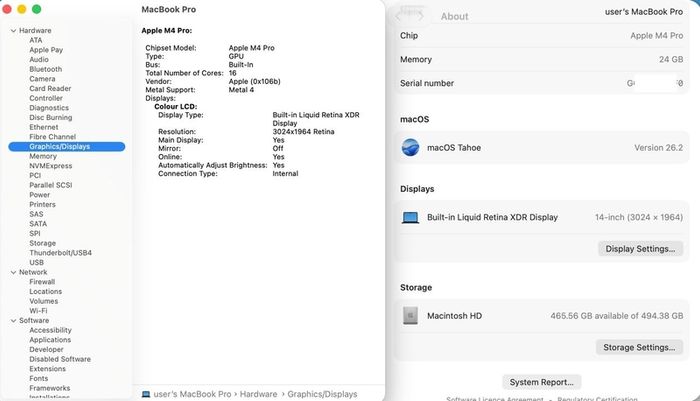Select SPI entry
This screenshot has width=700, height=401.
point(35,234)
